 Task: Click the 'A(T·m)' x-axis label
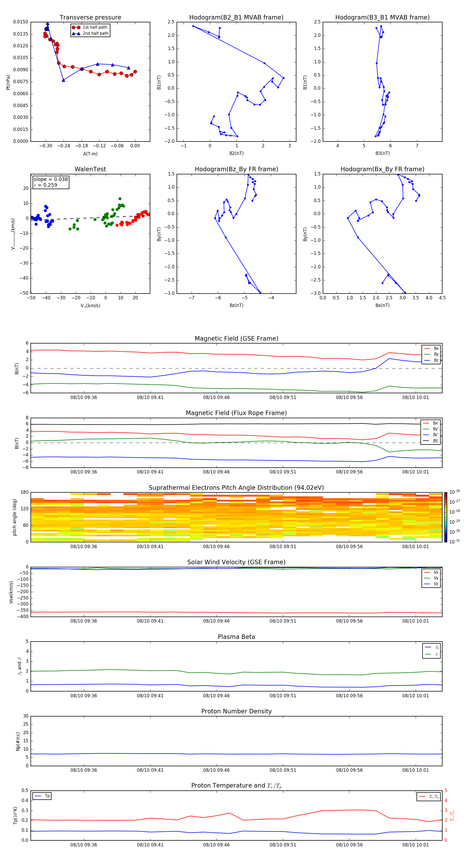(x=90, y=154)
